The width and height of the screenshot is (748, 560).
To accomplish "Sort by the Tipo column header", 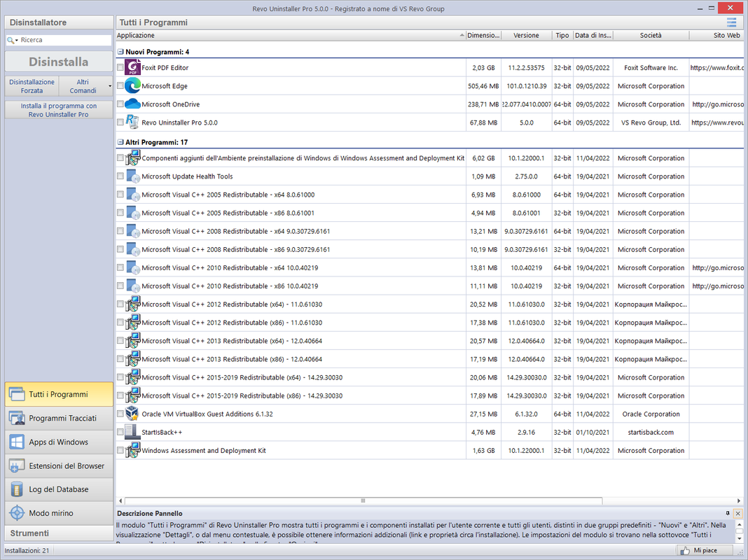I will pos(562,35).
